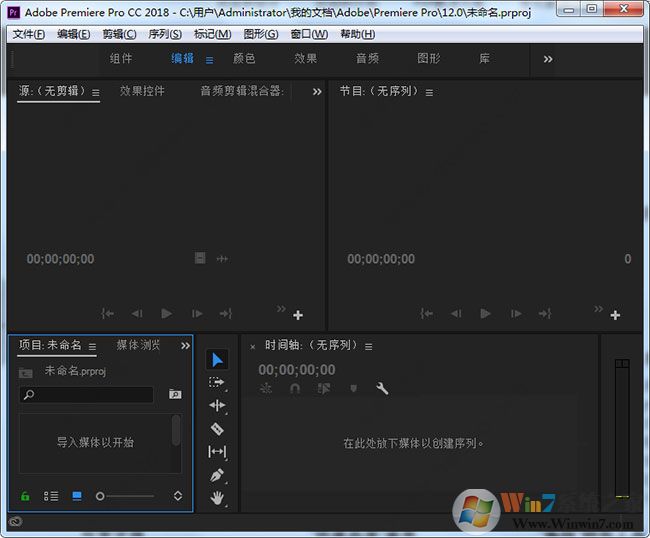
Task: Select the Ripple Edit tool
Action: tap(218, 406)
